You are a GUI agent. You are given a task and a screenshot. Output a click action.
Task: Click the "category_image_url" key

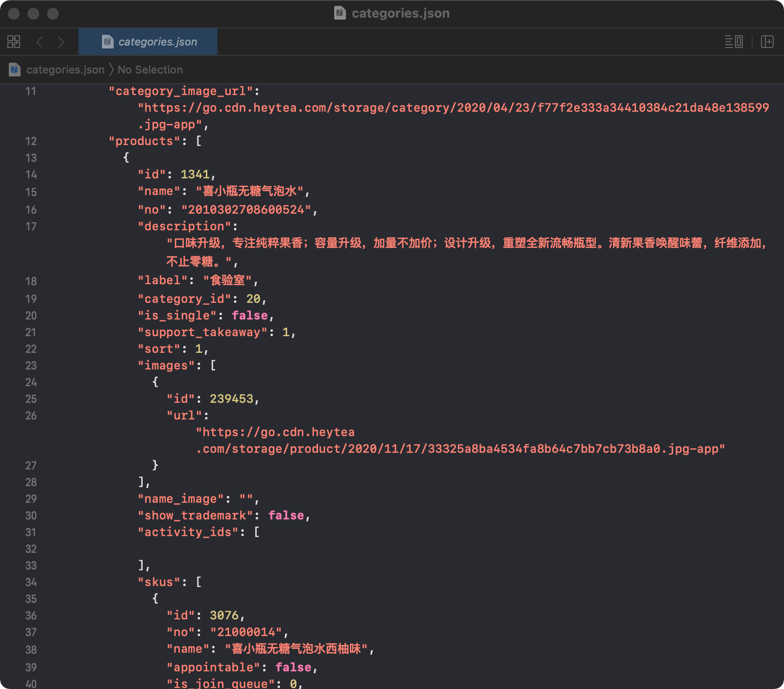click(181, 91)
